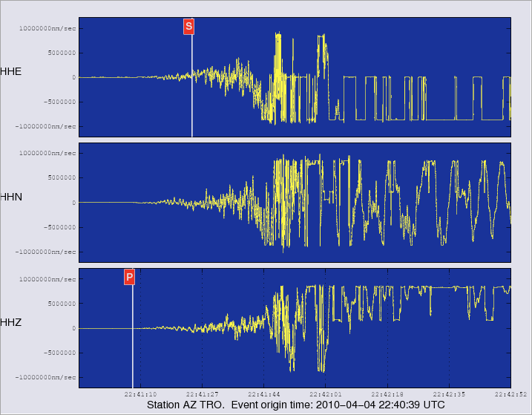Click the HHE channel label
This screenshot has height=415, width=532.
point(11,71)
